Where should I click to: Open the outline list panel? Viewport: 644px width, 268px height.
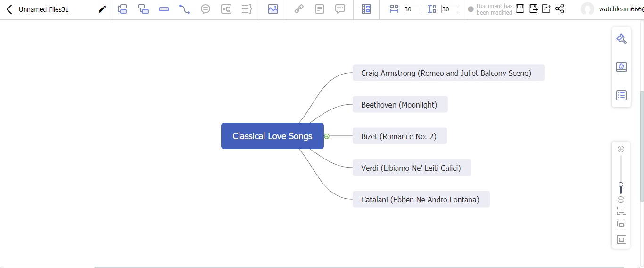point(621,95)
